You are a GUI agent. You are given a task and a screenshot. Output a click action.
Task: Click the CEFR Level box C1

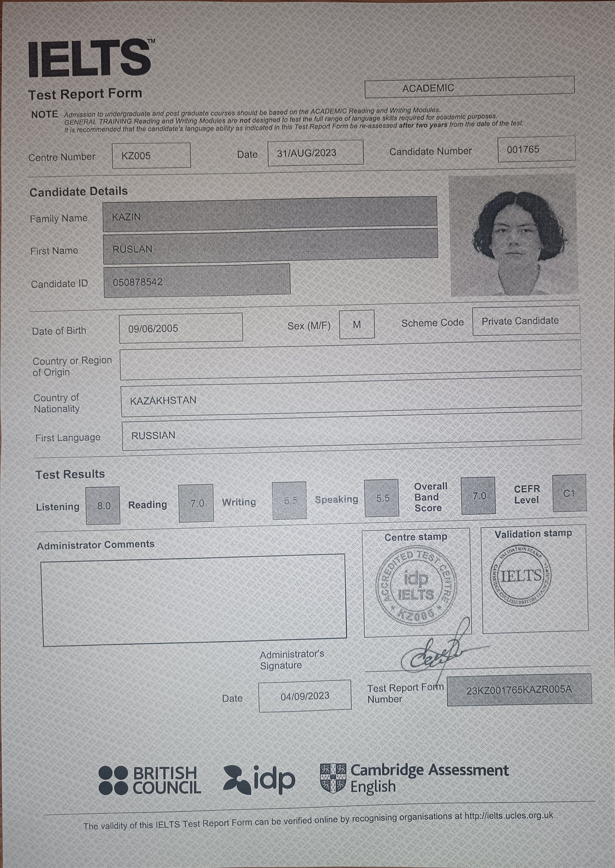(569, 493)
